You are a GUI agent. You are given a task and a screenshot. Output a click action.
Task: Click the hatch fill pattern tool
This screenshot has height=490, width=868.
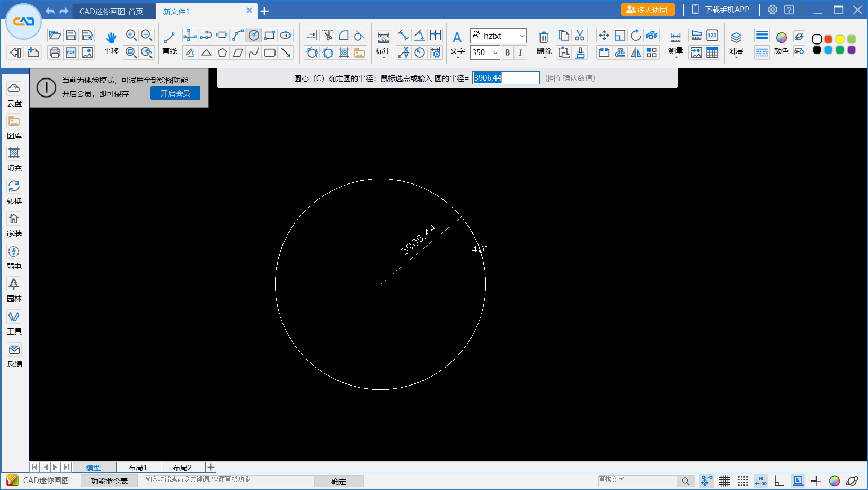[344, 52]
